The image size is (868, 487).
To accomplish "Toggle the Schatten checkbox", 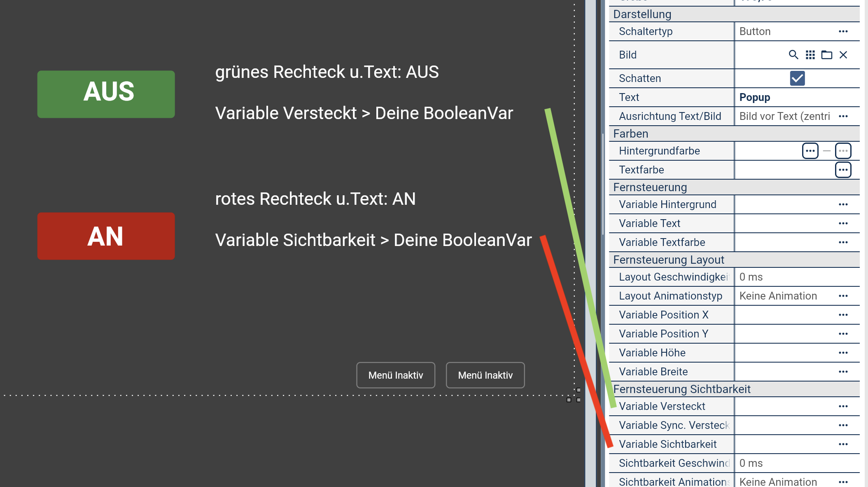I will tap(797, 78).
